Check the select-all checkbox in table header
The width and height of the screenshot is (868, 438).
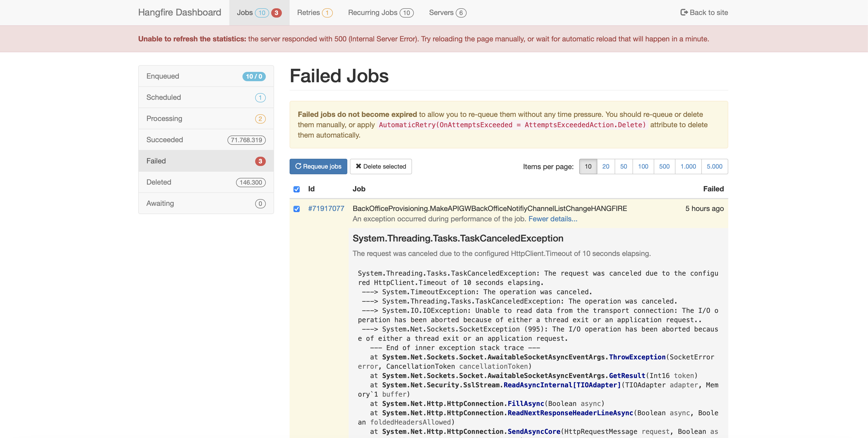click(x=296, y=189)
